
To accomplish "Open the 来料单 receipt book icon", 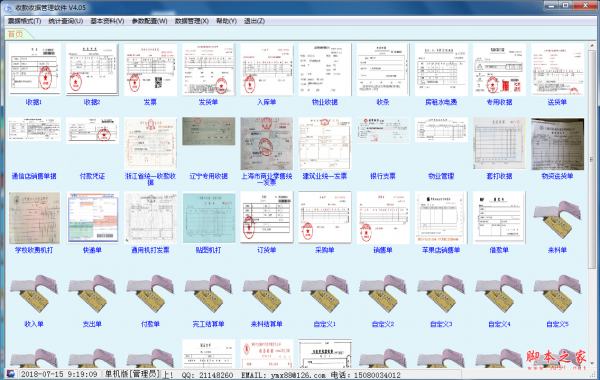I will click(x=558, y=219).
